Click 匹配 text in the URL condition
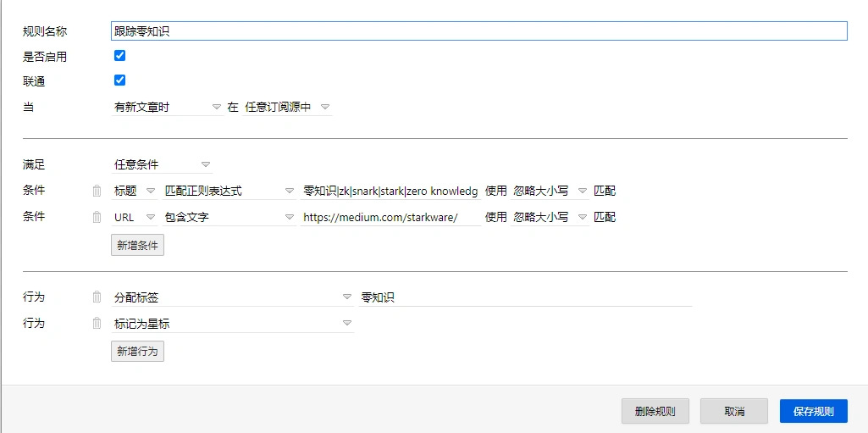 (605, 218)
